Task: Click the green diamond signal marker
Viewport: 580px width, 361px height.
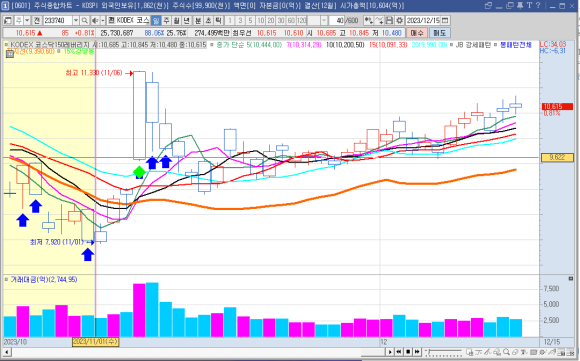Action: [139, 172]
